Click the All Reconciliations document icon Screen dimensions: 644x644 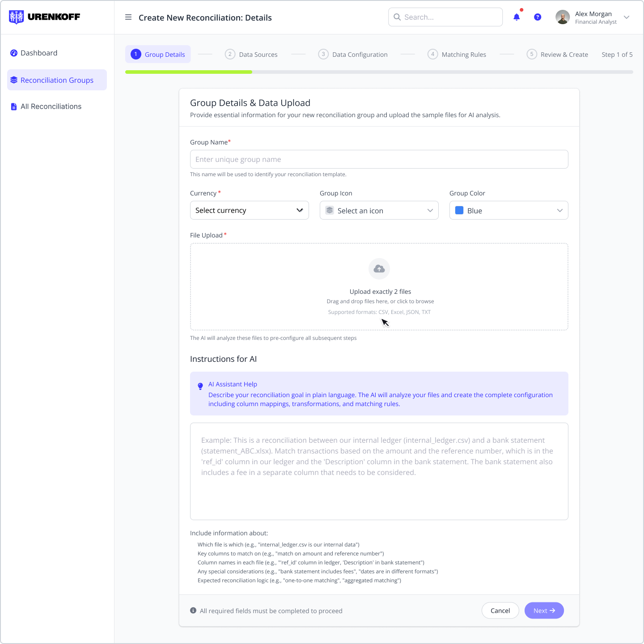14,106
